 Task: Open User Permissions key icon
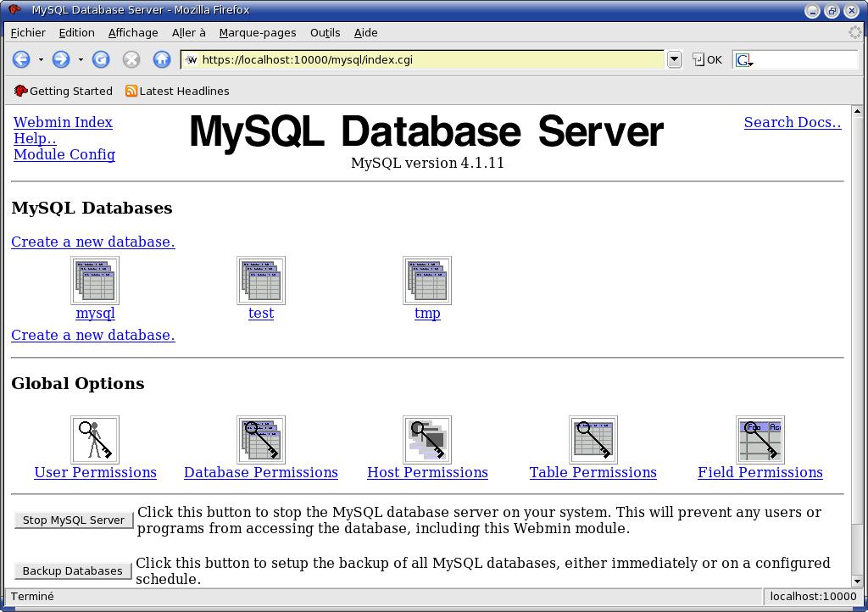click(95, 440)
